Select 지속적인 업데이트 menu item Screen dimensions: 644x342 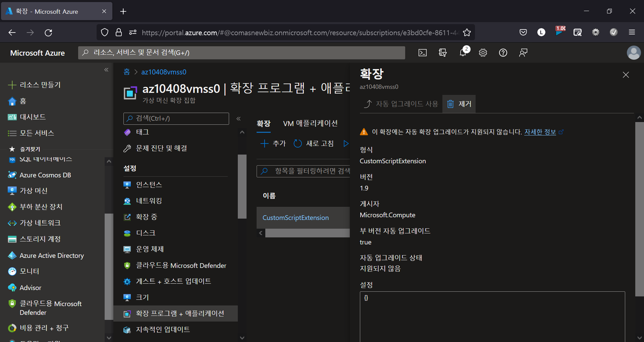pos(157,329)
